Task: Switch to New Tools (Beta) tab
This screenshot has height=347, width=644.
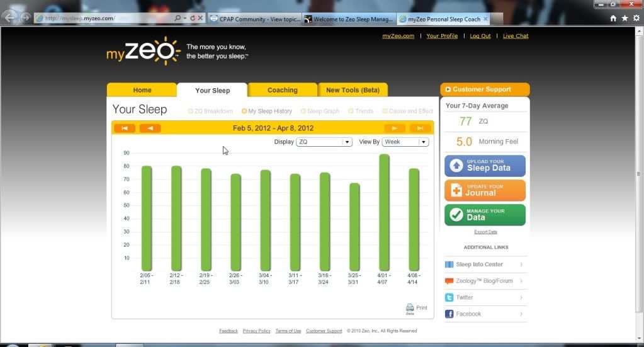Action: pyautogui.click(x=353, y=90)
